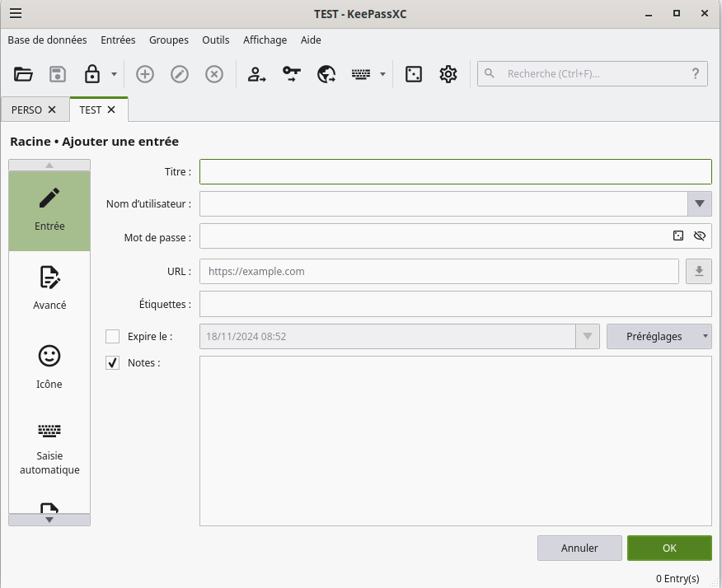Click the copy username toolbar icon
Viewport: 722px width, 588px height.
[x=257, y=74]
